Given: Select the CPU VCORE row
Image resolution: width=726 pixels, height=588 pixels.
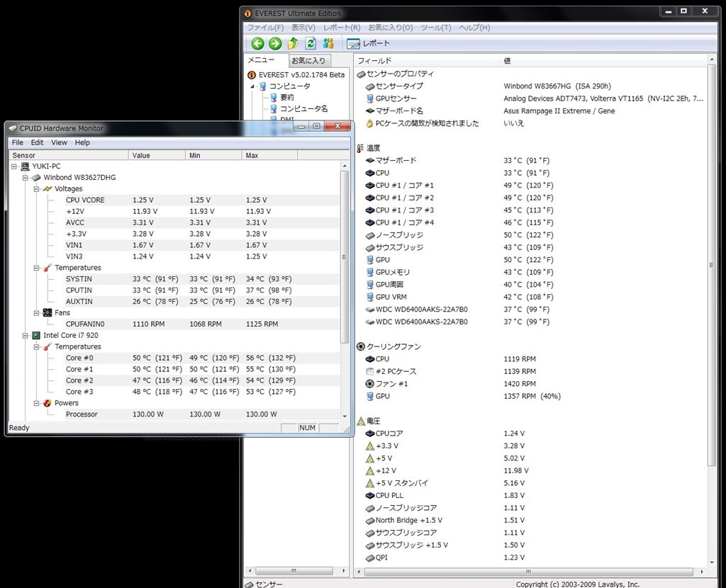Looking at the screenshot, I should 85,200.
